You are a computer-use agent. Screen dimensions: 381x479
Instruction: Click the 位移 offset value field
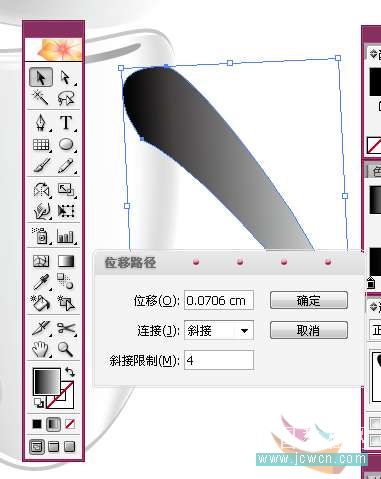coord(219,300)
